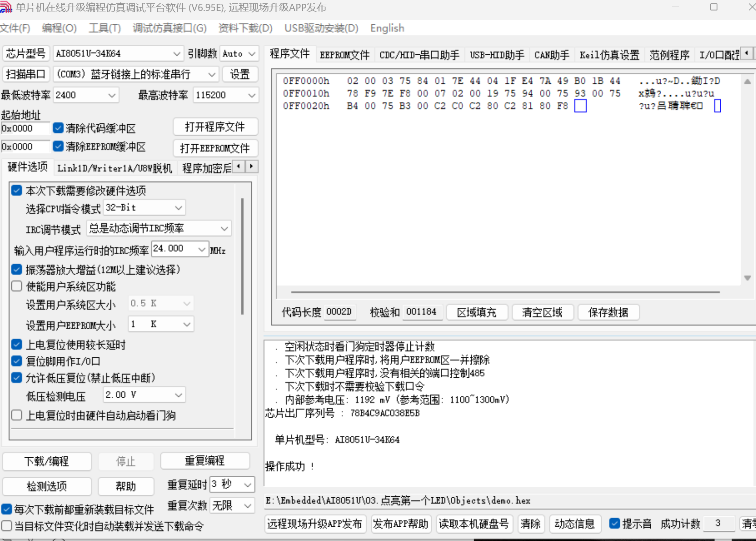Toggle 每次下载前都重新装载目标文件 checkbox
Screen dimensions: 756x541
point(7,509)
